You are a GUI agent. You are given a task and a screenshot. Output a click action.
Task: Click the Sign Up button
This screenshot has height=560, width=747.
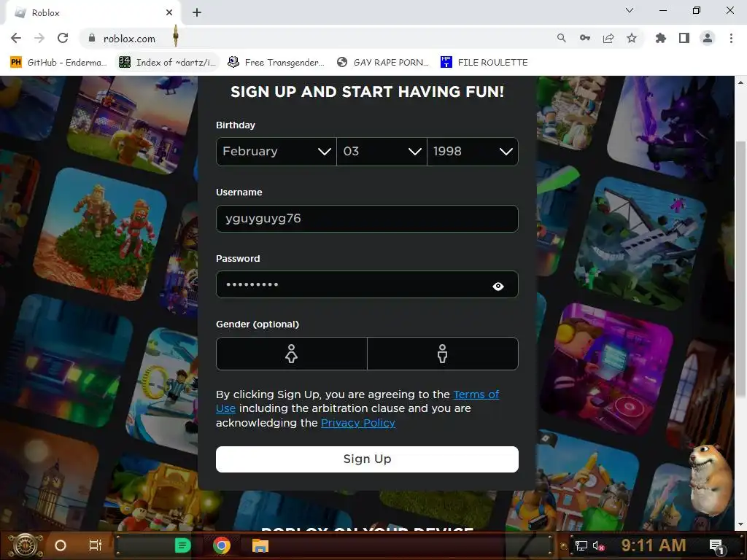(x=367, y=459)
